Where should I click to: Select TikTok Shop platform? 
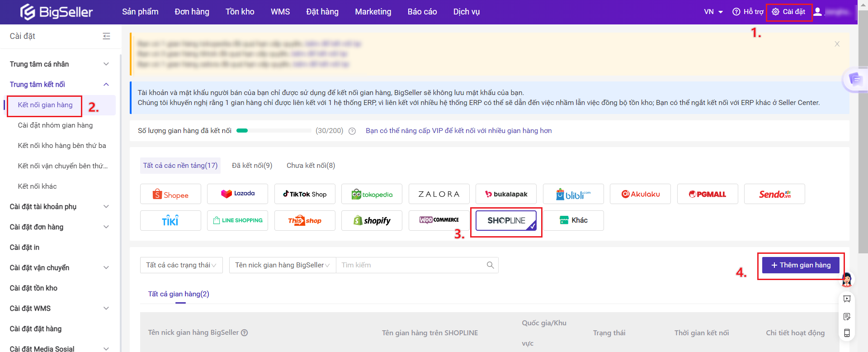pyautogui.click(x=305, y=194)
